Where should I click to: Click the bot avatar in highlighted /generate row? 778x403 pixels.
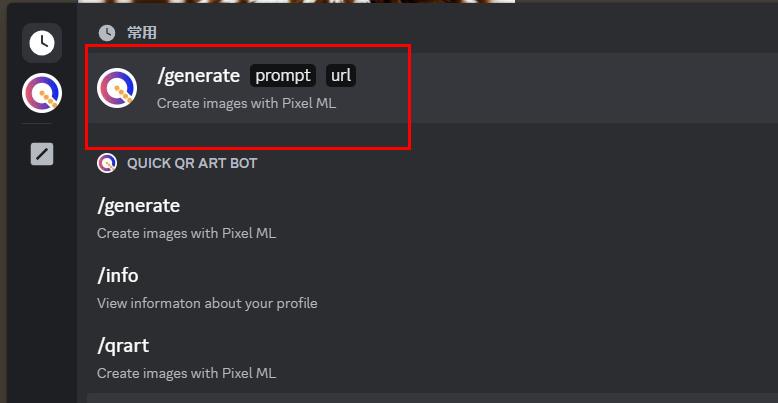click(x=117, y=88)
